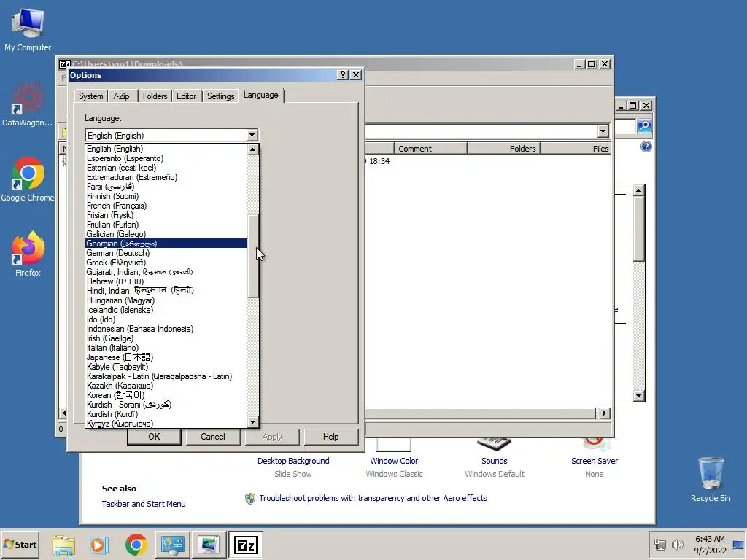This screenshot has width=747, height=560.
Task: Open DataWagon desktop shortcut
Action: (x=28, y=105)
